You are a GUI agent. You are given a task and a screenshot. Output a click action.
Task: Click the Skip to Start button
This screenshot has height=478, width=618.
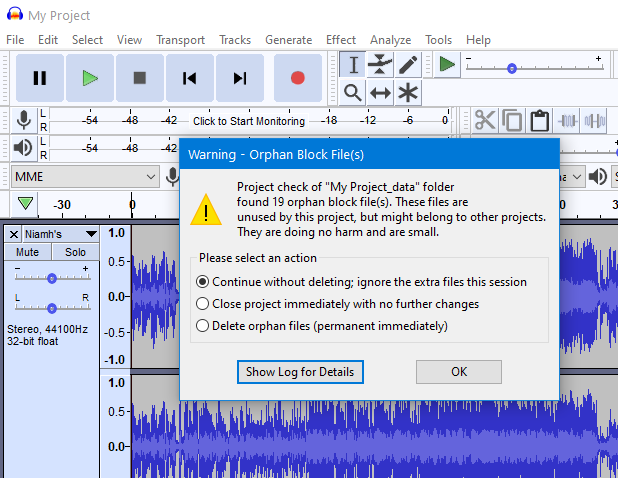(190, 78)
